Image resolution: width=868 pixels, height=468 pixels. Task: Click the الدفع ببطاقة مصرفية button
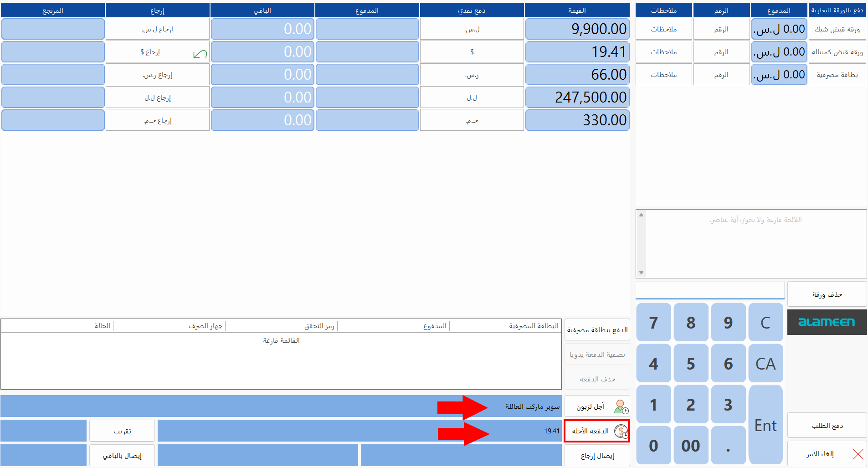(597, 330)
